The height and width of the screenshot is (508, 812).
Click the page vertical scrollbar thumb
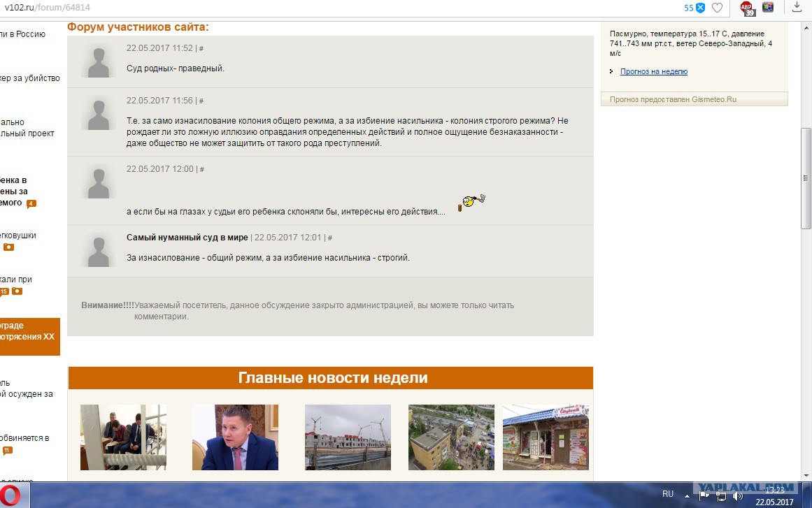click(806, 178)
